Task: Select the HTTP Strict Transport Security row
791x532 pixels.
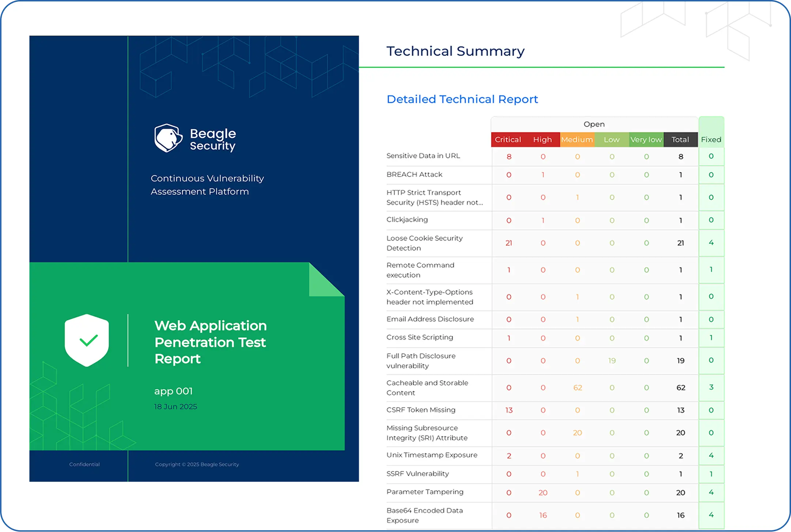Action: 555,197
